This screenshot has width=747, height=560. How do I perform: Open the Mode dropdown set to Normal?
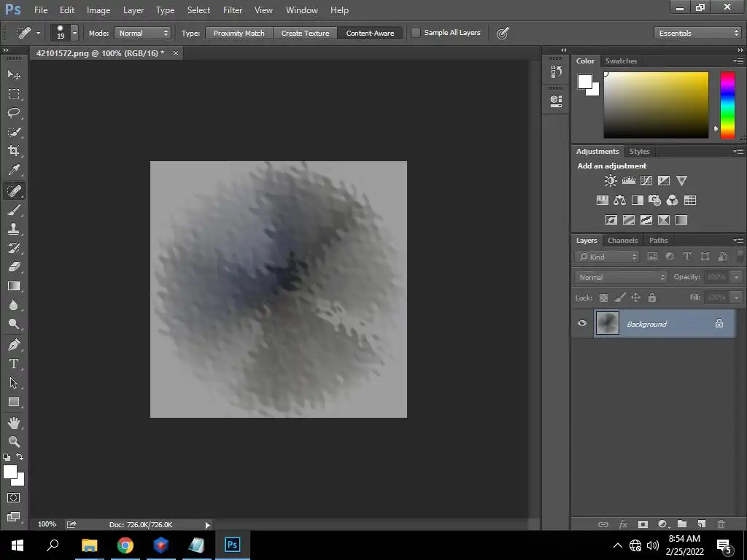pos(142,33)
